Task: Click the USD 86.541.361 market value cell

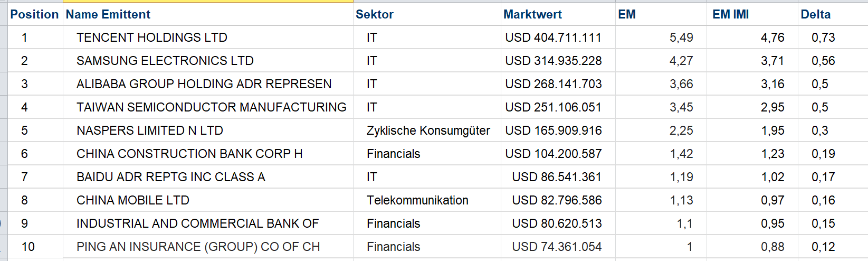Action: point(556,177)
